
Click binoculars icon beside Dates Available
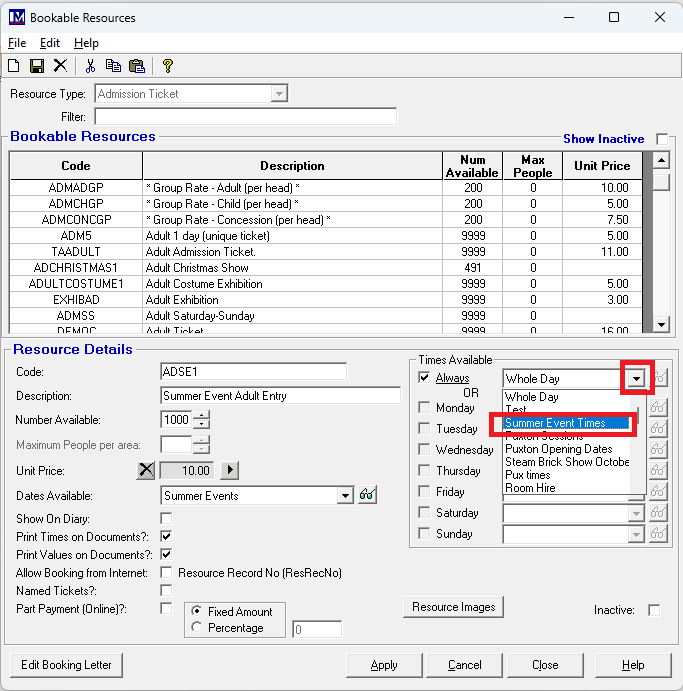[367, 495]
